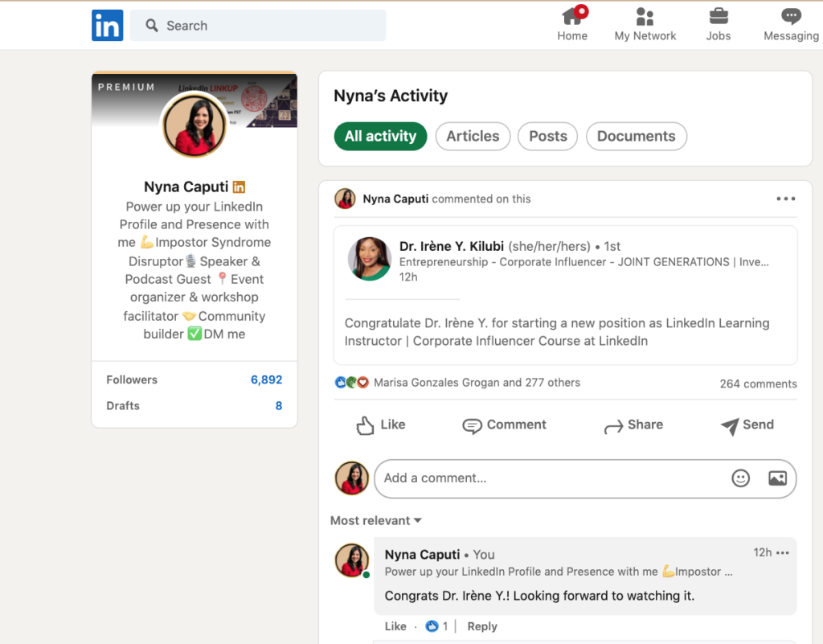Screen dimensions: 823x644
Task: Select the "Congratulate Dr. Irène Y." post text
Action: (x=557, y=332)
